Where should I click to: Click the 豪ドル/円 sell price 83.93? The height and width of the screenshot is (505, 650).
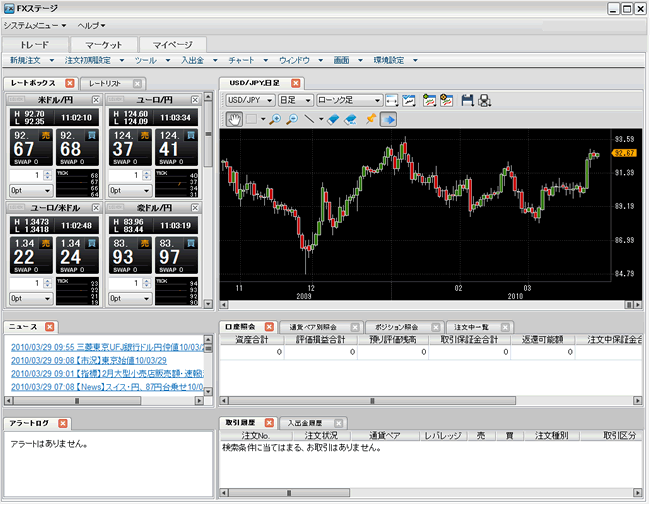click(130, 255)
